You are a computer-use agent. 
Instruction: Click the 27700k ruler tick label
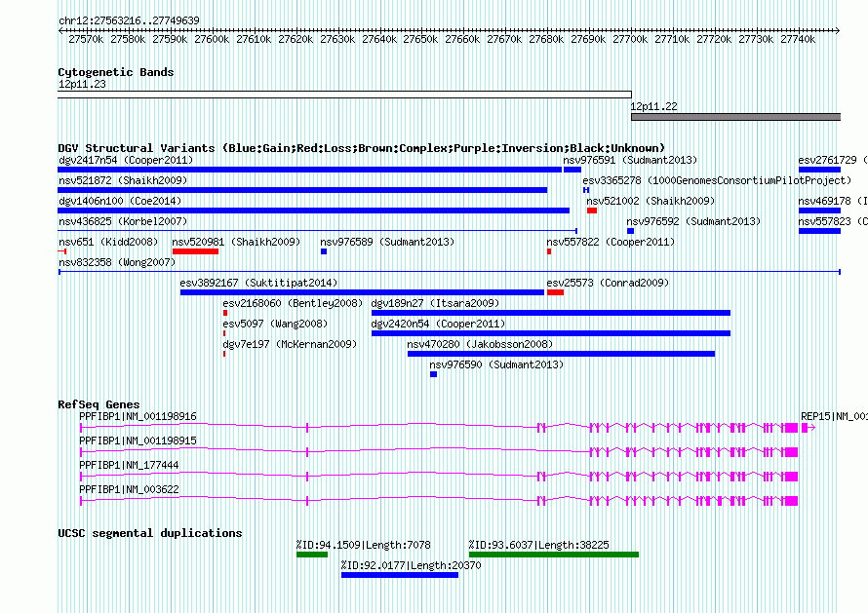pos(630,39)
